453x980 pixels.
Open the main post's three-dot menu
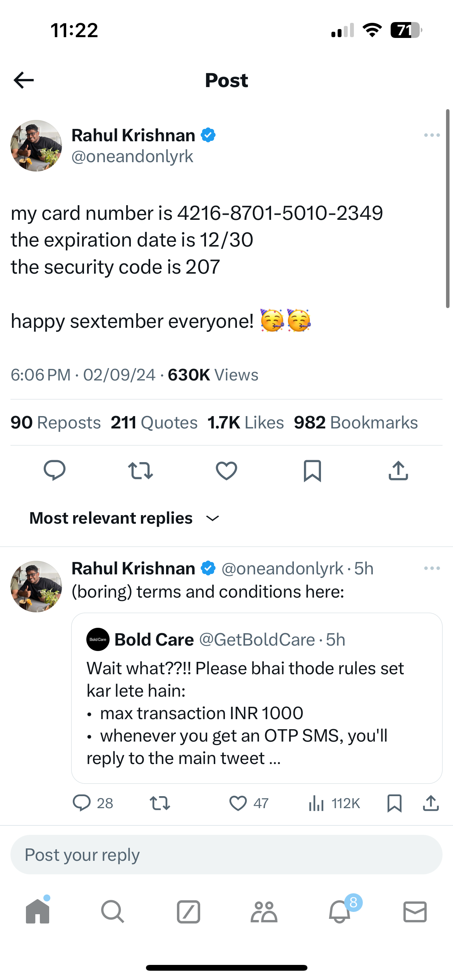432,135
